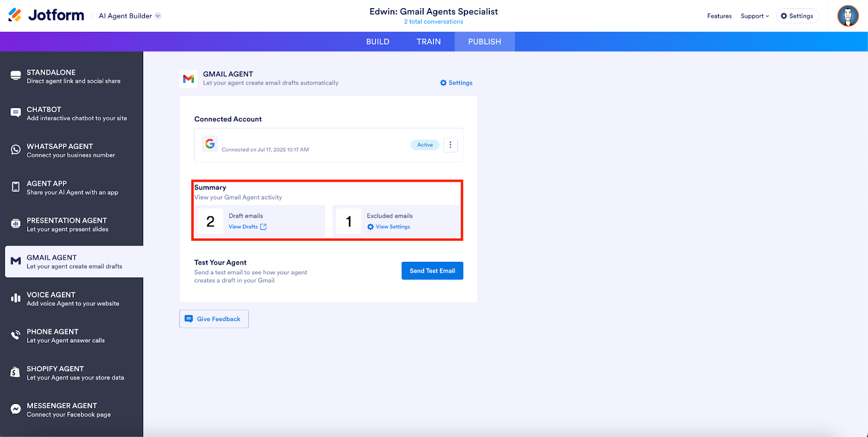Click the Send Test Email button
868x437 pixels.
pyautogui.click(x=432, y=271)
